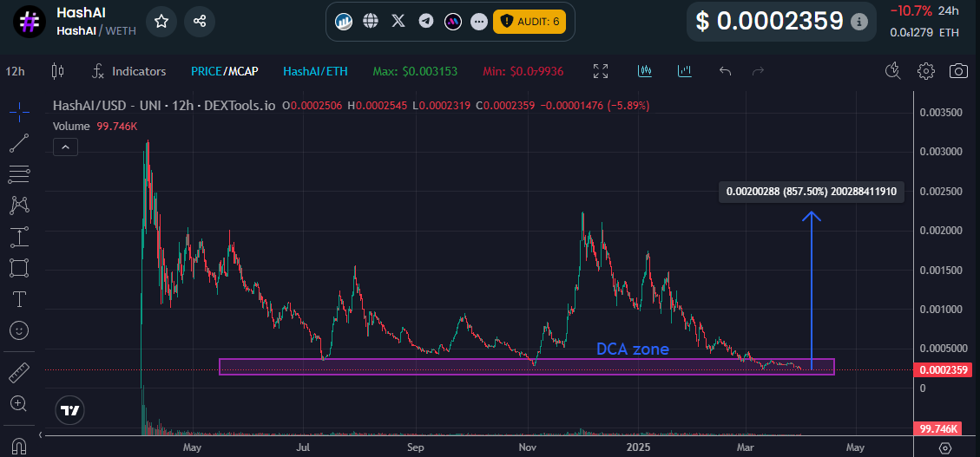The height and width of the screenshot is (457, 980).
Task: Undo the last chart action
Action: pos(725,71)
